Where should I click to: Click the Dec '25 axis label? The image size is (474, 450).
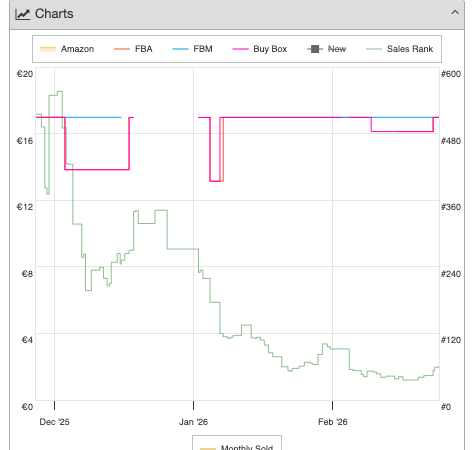[x=54, y=422]
